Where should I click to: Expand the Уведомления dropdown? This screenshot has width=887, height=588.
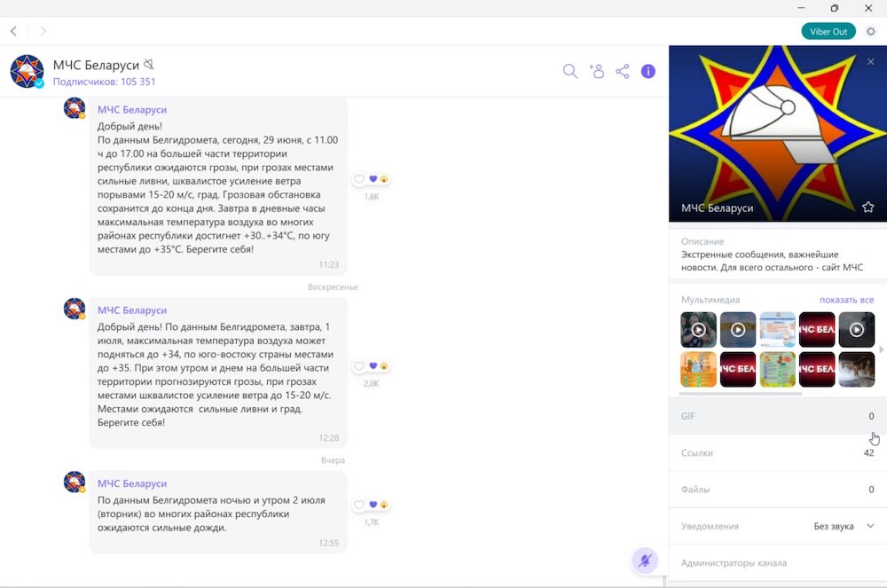[x=869, y=526]
